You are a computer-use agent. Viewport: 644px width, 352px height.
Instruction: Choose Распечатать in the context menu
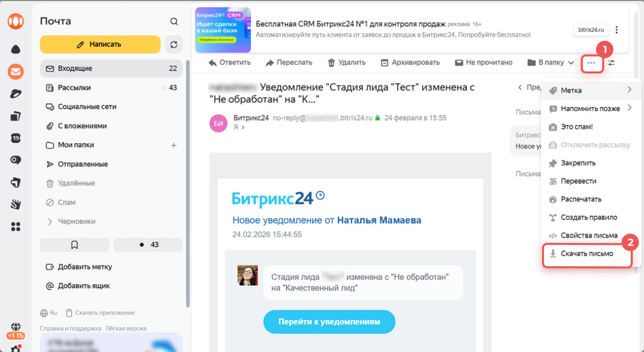(x=581, y=199)
